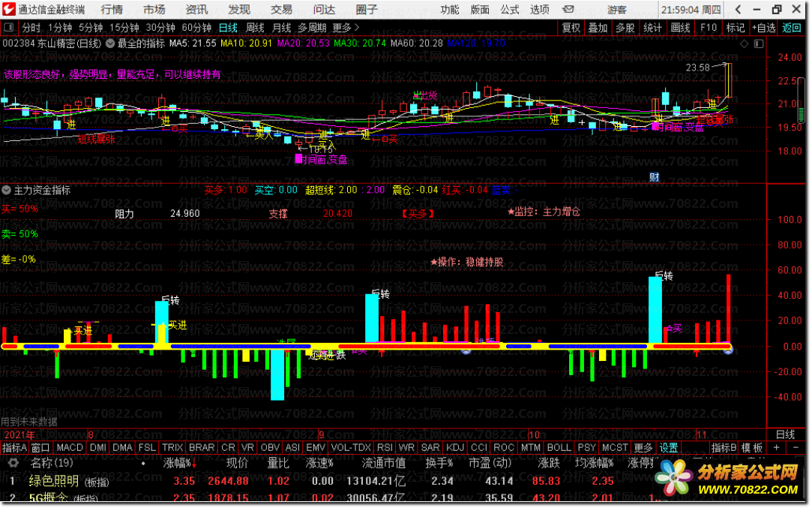This screenshot has height=508, width=812.
Task: Select the 周线 weekly period
Action: (255, 28)
